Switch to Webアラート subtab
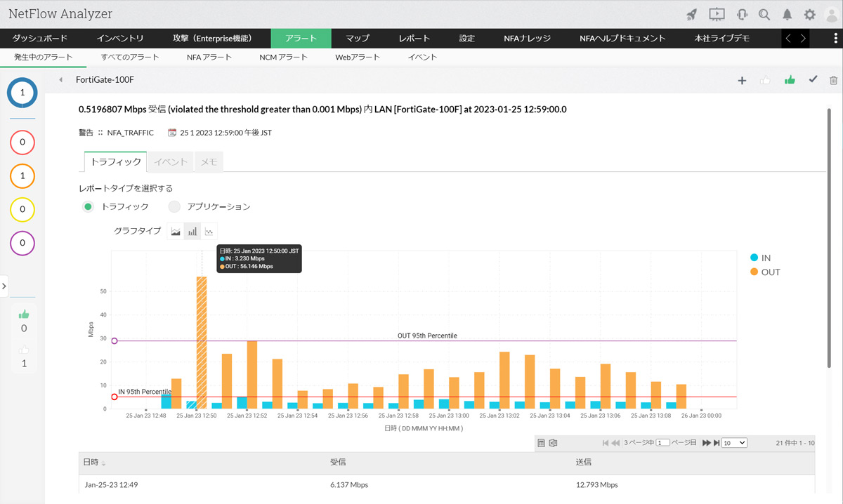Viewport: 843px width, 504px height. 358,58
